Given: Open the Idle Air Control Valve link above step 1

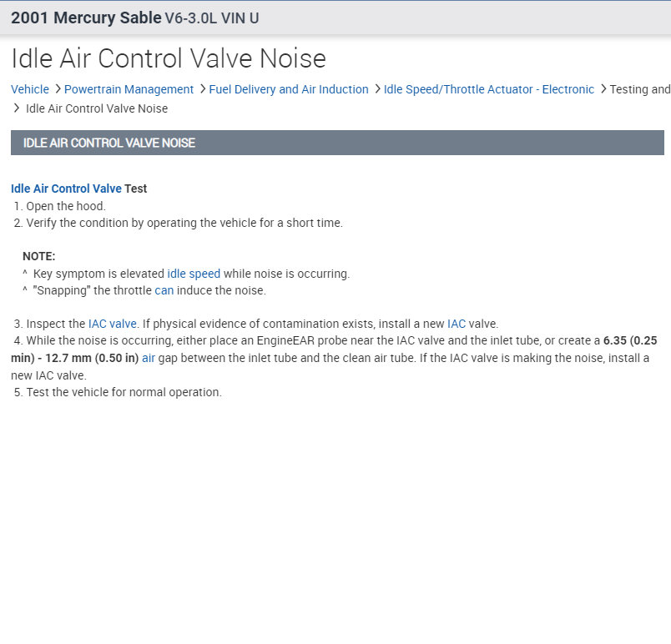Looking at the screenshot, I should [x=66, y=189].
